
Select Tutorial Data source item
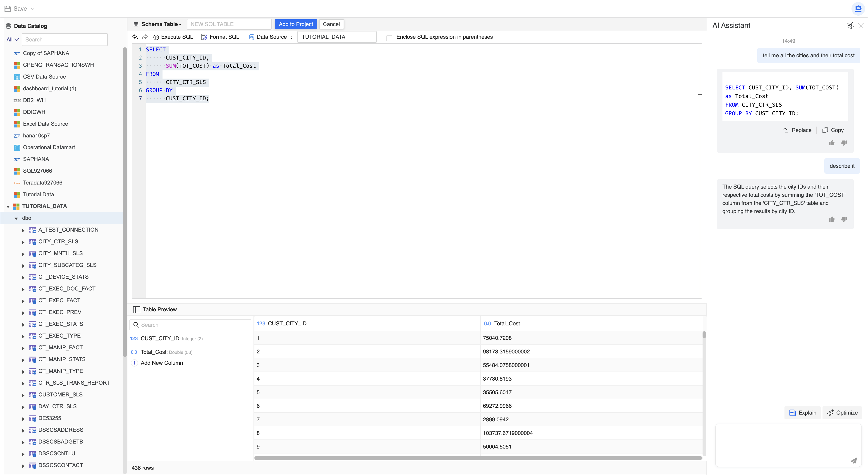point(38,194)
